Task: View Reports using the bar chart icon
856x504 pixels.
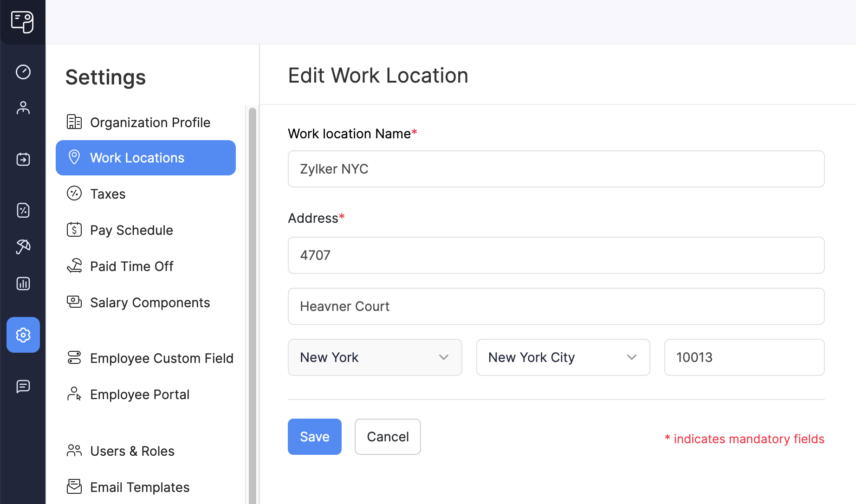Action: coord(23,284)
